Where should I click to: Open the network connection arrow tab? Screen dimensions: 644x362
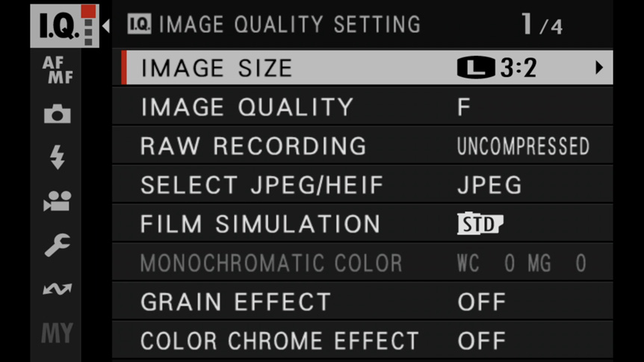(57, 289)
